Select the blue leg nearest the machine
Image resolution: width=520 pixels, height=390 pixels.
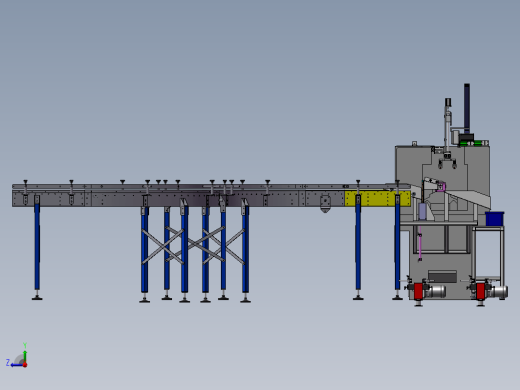click(x=397, y=243)
